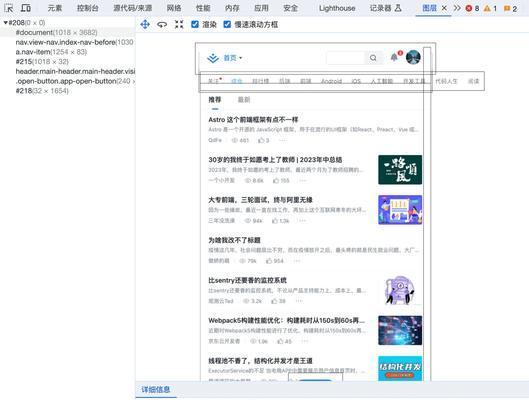Image resolution: width=529 pixels, height=400 pixels.
Task: Select the #document layer row
Action: pos(67,32)
